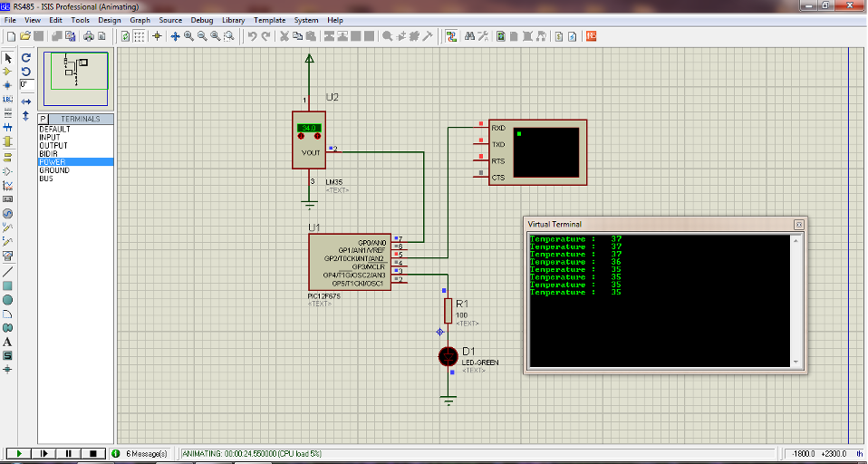The width and height of the screenshot is (868, 464).
Task: Click the Rotate Anti-Clockwise icon
Action: [x=26, y=72]
